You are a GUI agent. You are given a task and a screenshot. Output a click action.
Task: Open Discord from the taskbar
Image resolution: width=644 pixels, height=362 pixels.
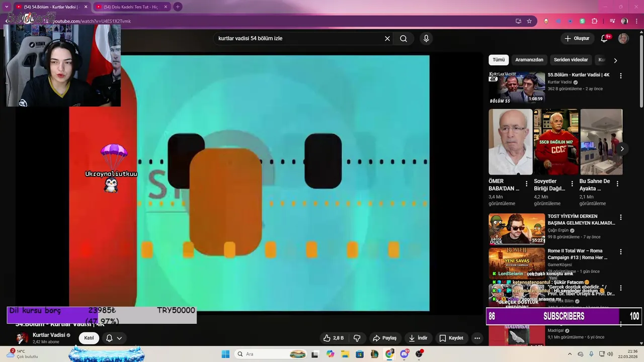405,354
